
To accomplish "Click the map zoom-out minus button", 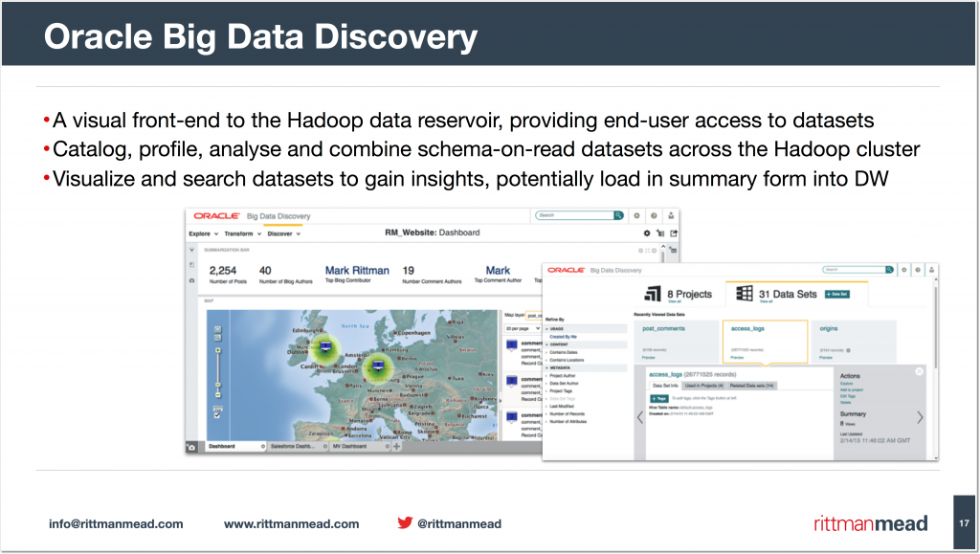I will point(218,395).
